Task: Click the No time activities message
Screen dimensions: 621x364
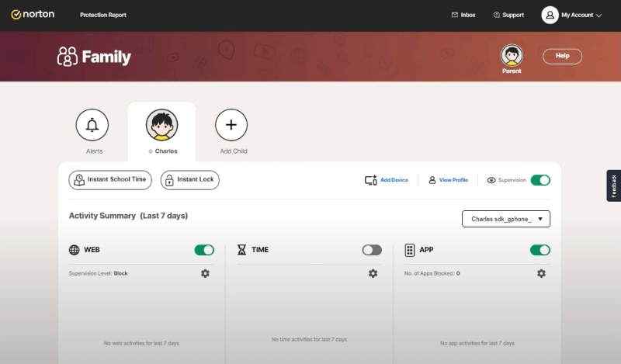Action: [309, 339]
